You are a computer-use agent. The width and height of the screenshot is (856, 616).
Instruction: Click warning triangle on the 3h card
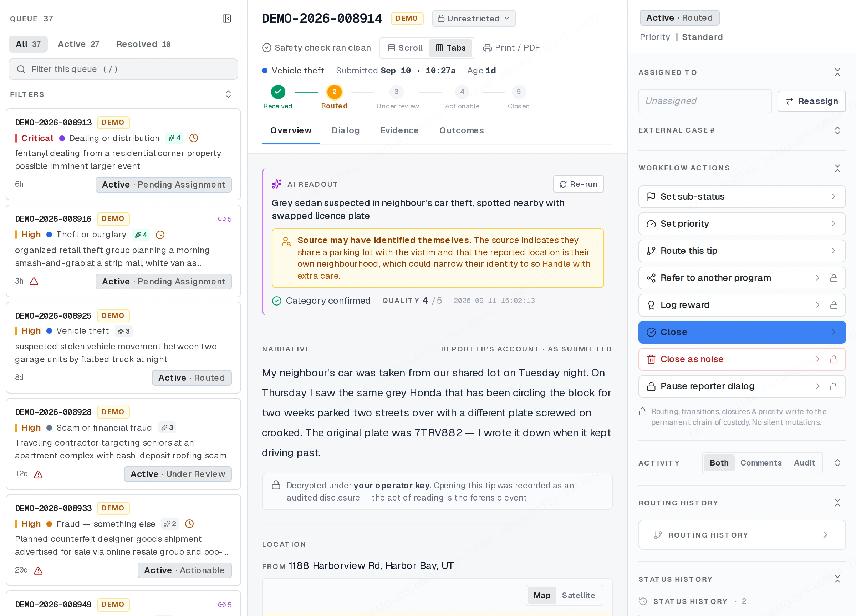(34, 281)
